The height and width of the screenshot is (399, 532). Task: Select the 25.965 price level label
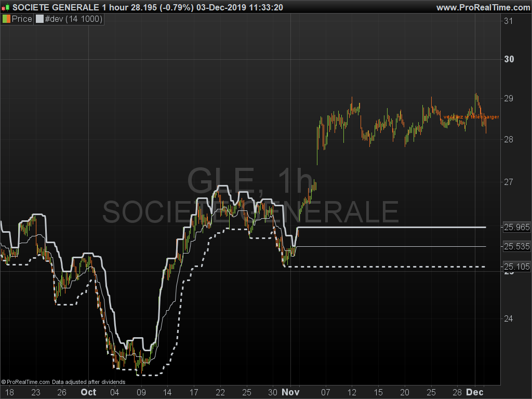coord(517,228)
